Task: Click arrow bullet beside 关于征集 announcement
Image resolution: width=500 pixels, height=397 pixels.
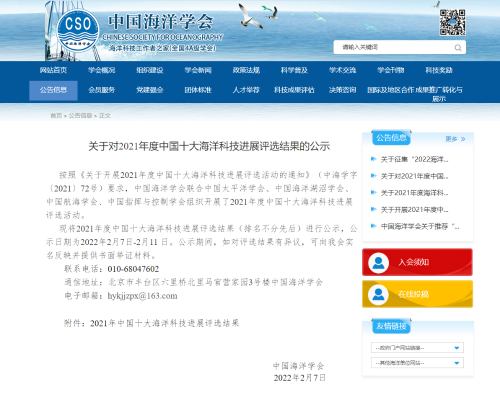Action: 373,159
